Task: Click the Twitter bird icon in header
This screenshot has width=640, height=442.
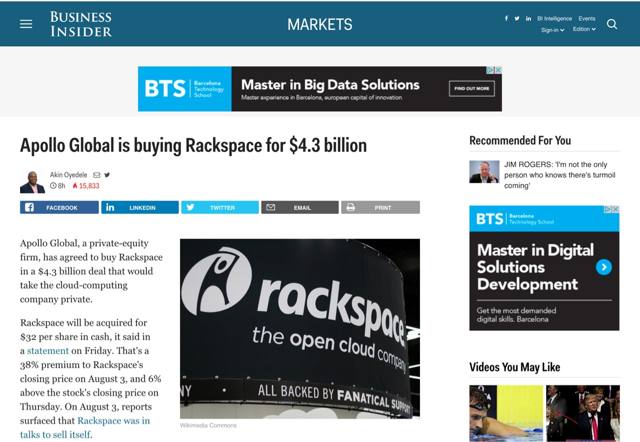Action: [517, 18]
